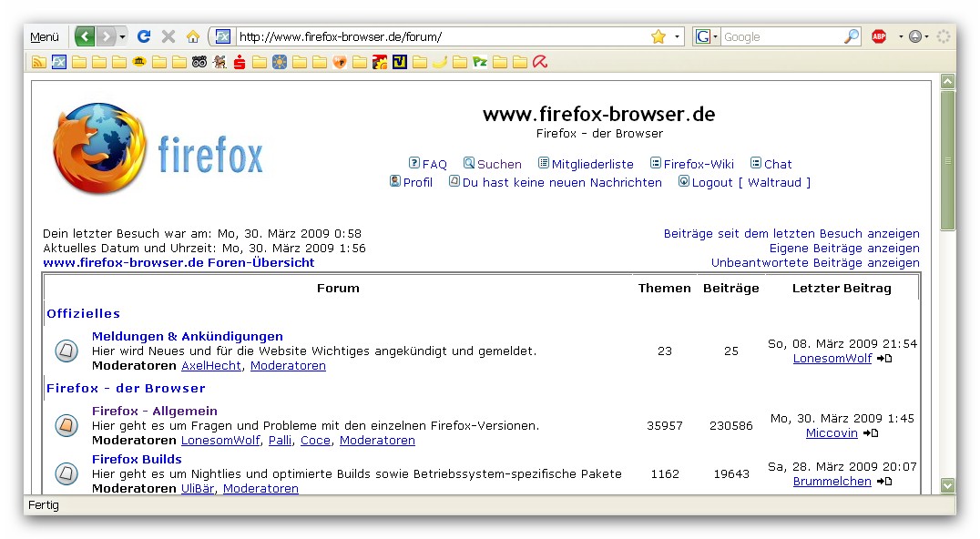This screenshot has height=539, width=980.
Task: Click the grey round up-arrow toolbar icon
Action: click(x=915, y=36)
